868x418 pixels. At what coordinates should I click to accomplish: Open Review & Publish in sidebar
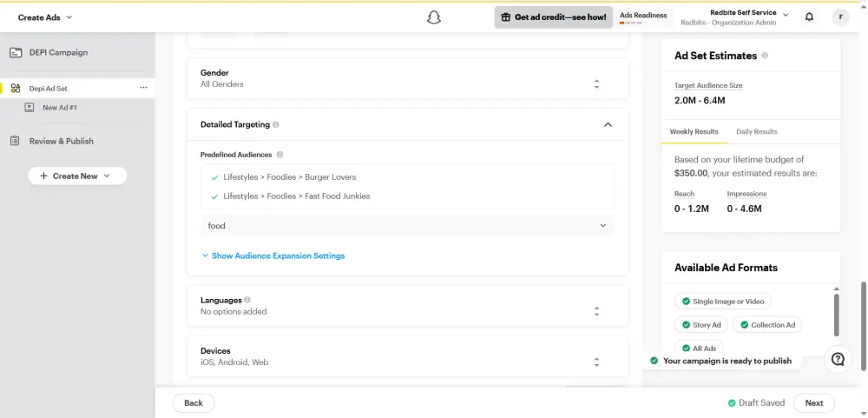click(61, 141)
